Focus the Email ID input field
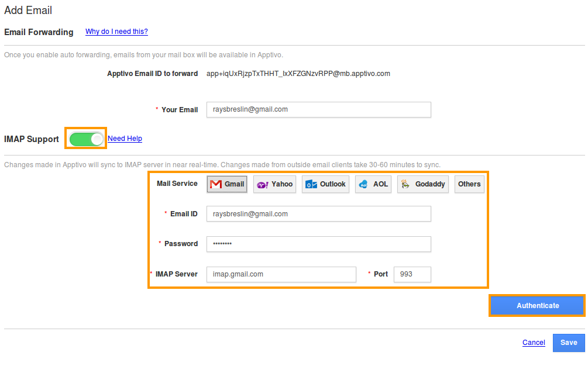Viewport: 588px width, 366px height. click(x=319, y=214)
